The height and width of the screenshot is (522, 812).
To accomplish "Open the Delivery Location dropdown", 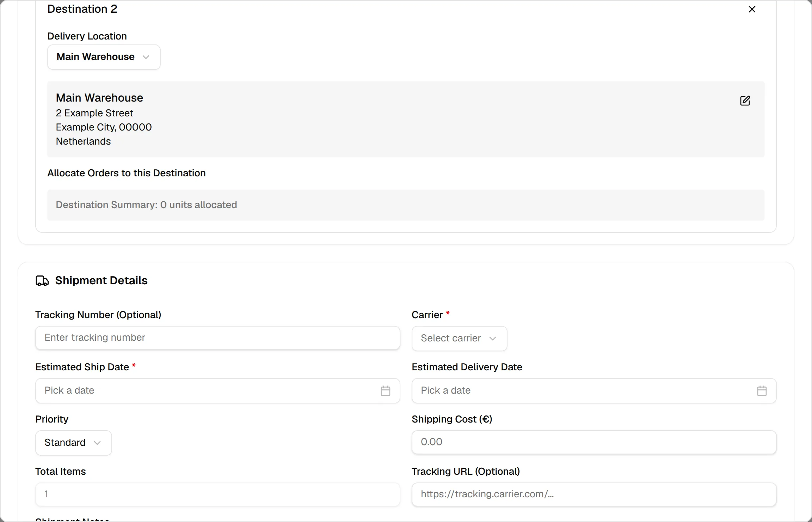I will 104,57.
